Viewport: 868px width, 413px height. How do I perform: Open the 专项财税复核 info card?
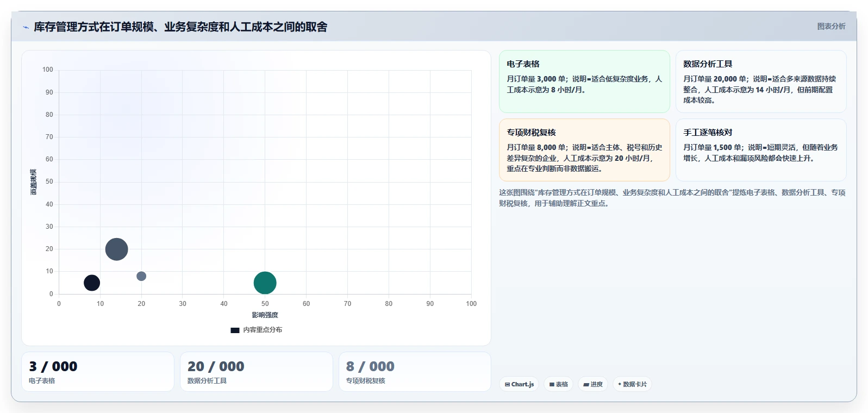(584, 150)
